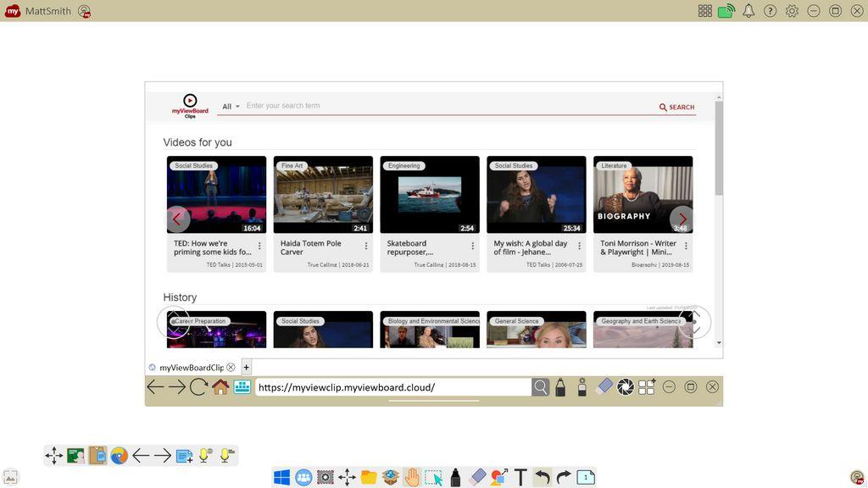This screenshot has width=868, height=488.
Task: Open the apps grid in title bar
Action: [704, 11]
